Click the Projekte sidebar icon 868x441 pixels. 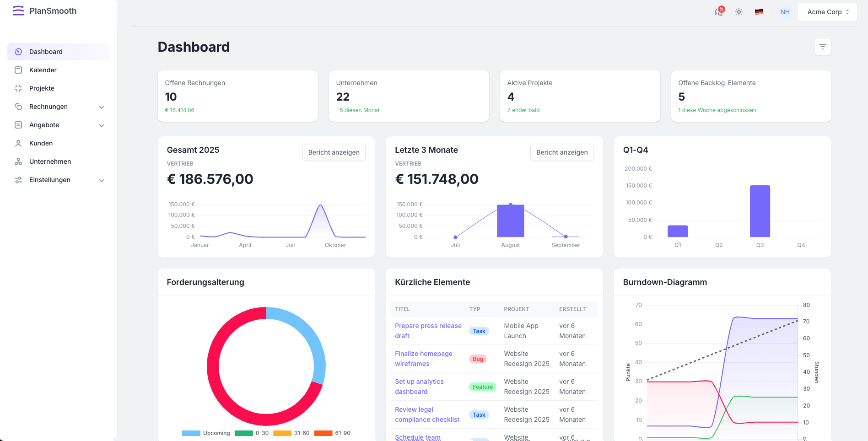(x=18, y=88)
